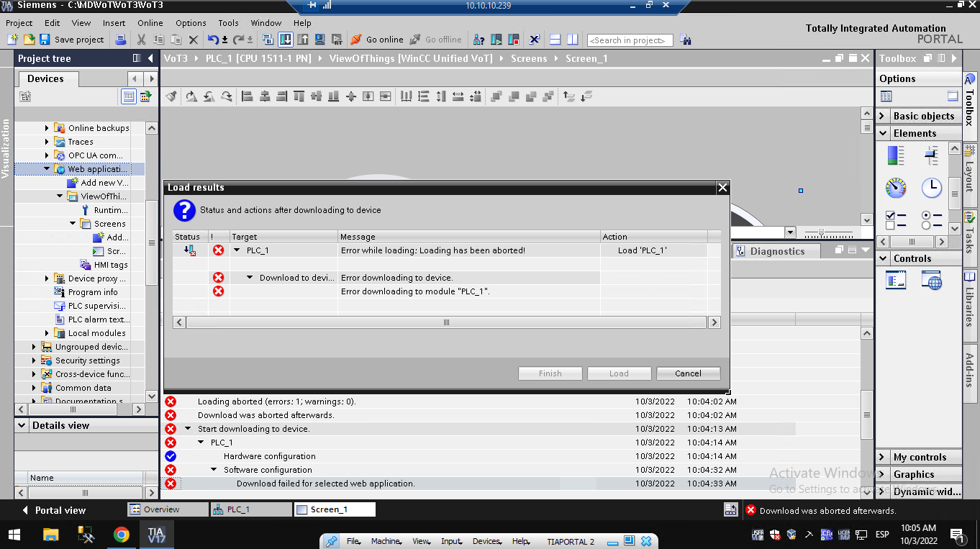Click the format painter brush icon
Screen dimensions: 980x549
(x=171, y=96)
